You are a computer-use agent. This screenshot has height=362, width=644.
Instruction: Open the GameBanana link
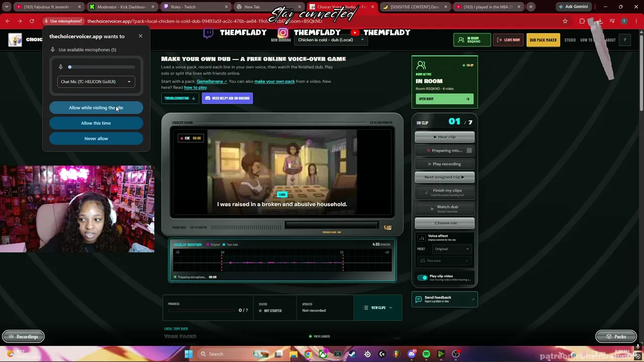[x=211, y=81]
